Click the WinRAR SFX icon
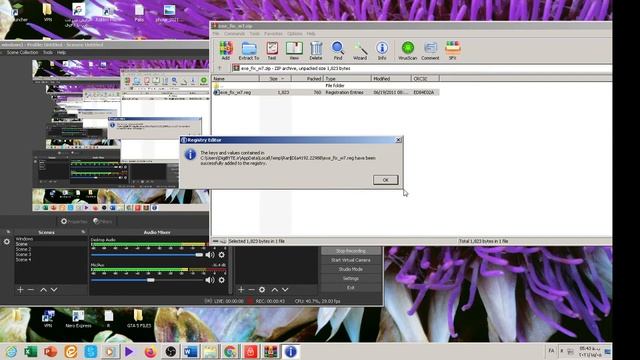This screenshot has height=360, width=640. click(x=453, y=50)
